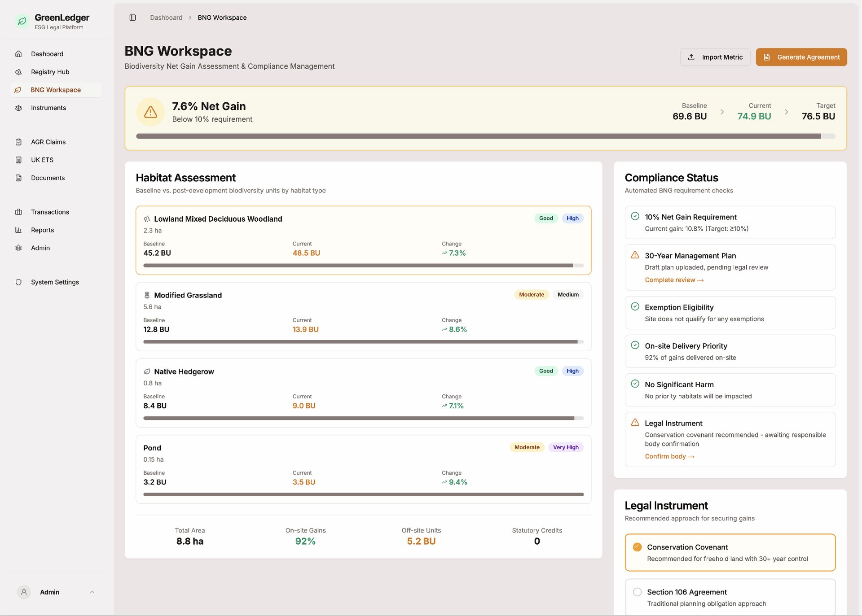This screenshot has height=616, width=862.
Task: Open the Complete review link
Action: [x=674, y=280]
